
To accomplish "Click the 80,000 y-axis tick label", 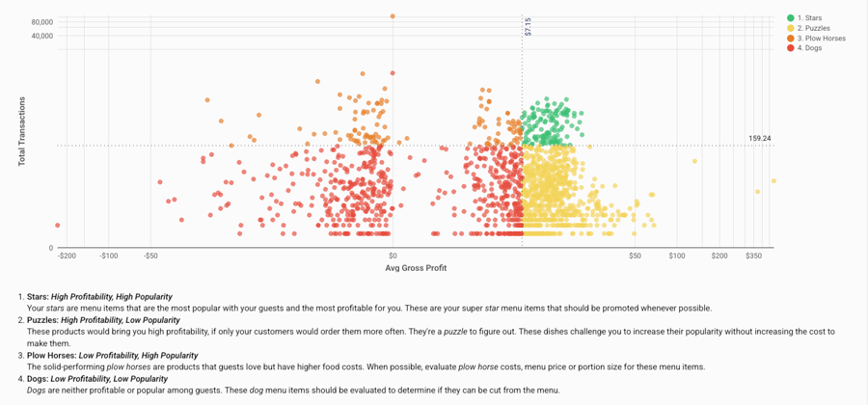I will (42, 22).
